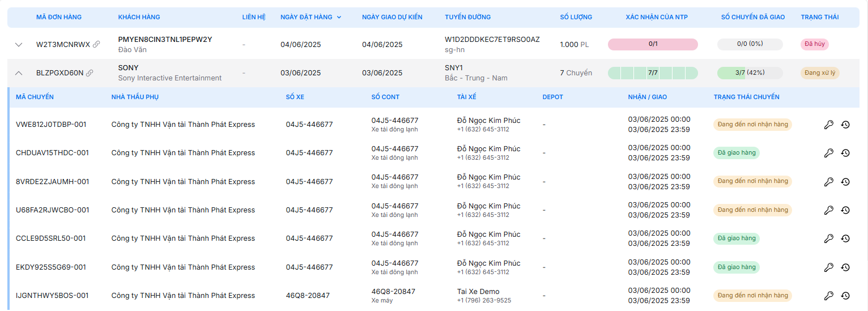
Task: Open history for trip CCLE9D5SRL50-001
Action: pos(845,238)
